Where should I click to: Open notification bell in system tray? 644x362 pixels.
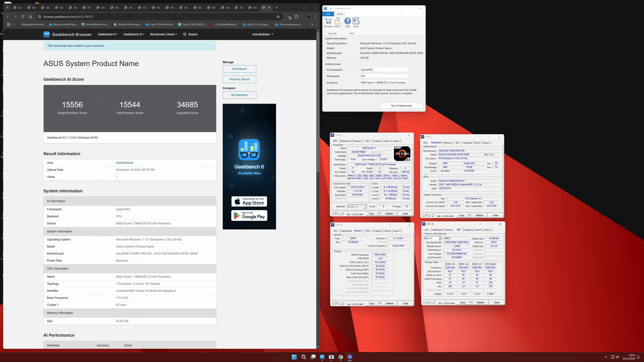click(x=638, y=357)
